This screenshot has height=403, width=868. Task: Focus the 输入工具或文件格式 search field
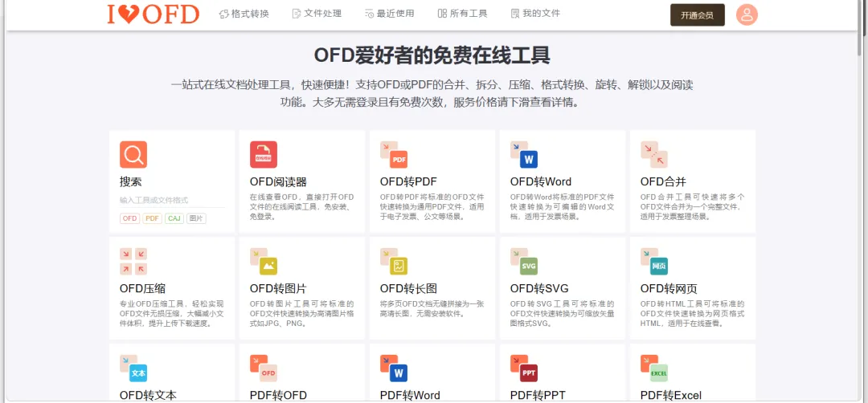coord(172,200)
